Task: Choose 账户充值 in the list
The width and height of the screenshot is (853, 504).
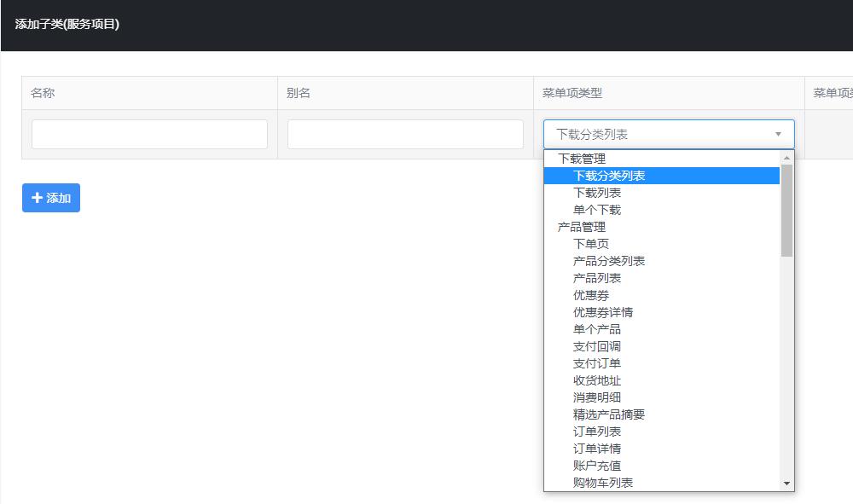Action: tap(597, 466)
